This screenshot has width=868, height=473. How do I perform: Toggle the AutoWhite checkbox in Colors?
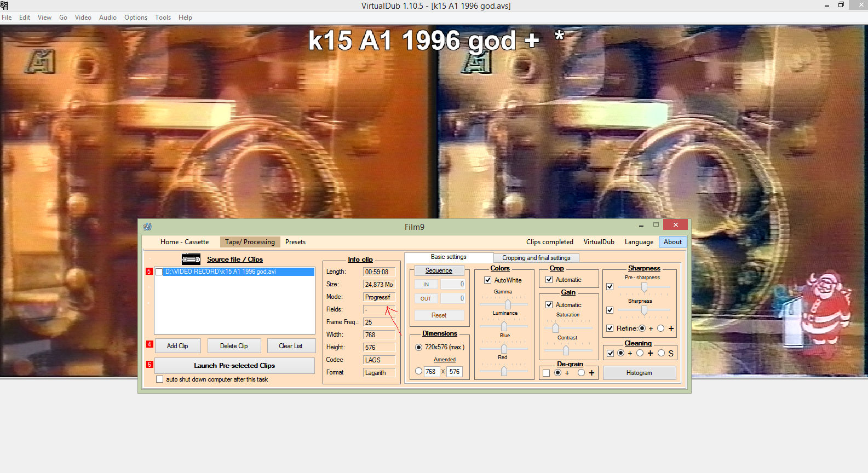(x=487, y=280)
